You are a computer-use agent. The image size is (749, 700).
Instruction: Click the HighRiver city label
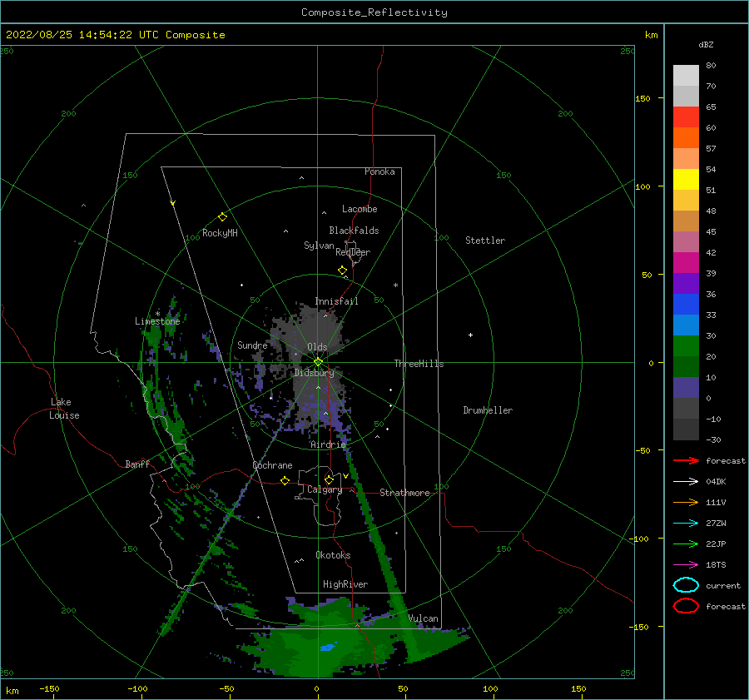(345, 584)
